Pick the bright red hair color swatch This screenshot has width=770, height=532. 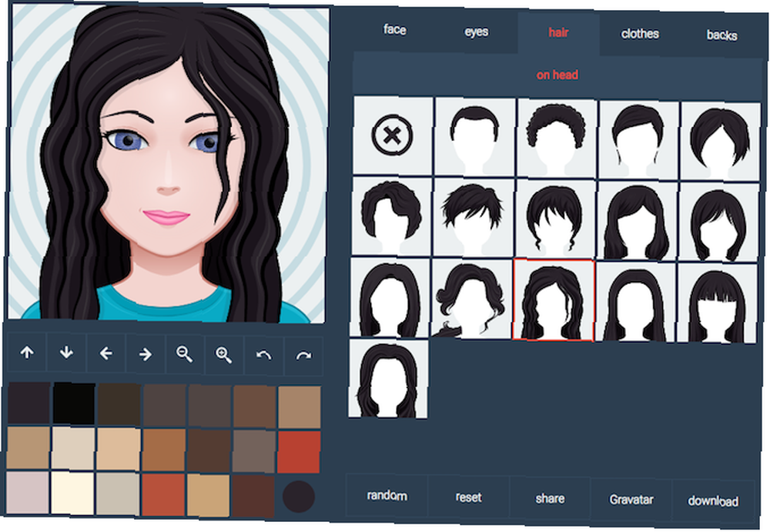pyautogui.click(x=299, y=452)
